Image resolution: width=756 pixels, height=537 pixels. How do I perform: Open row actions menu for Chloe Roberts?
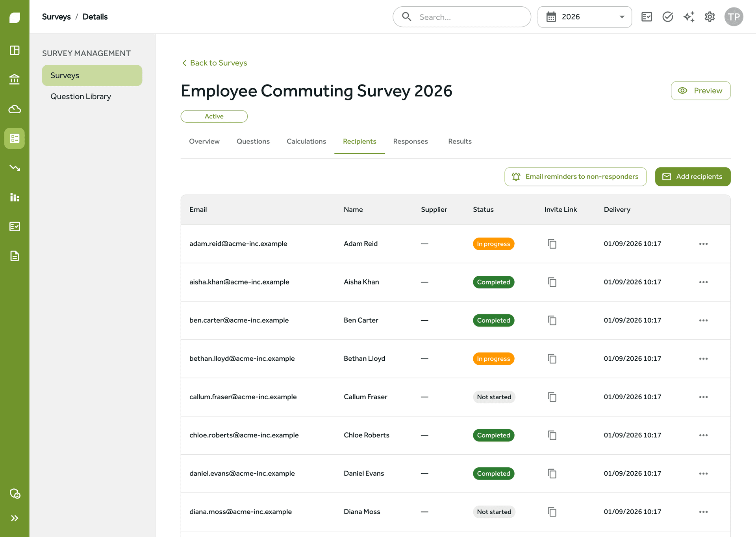pyautogui.click(x=703, y=436)
